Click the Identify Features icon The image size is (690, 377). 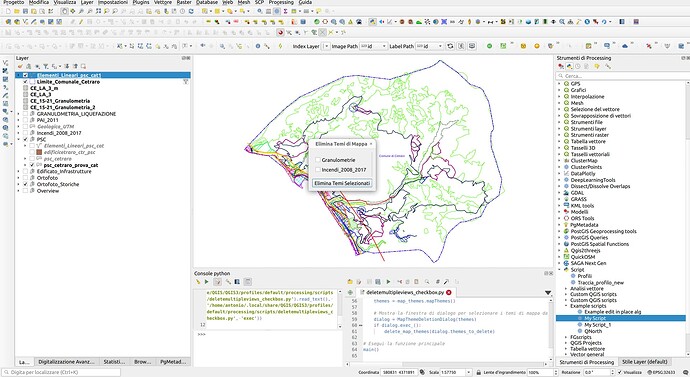click(260, 11)
